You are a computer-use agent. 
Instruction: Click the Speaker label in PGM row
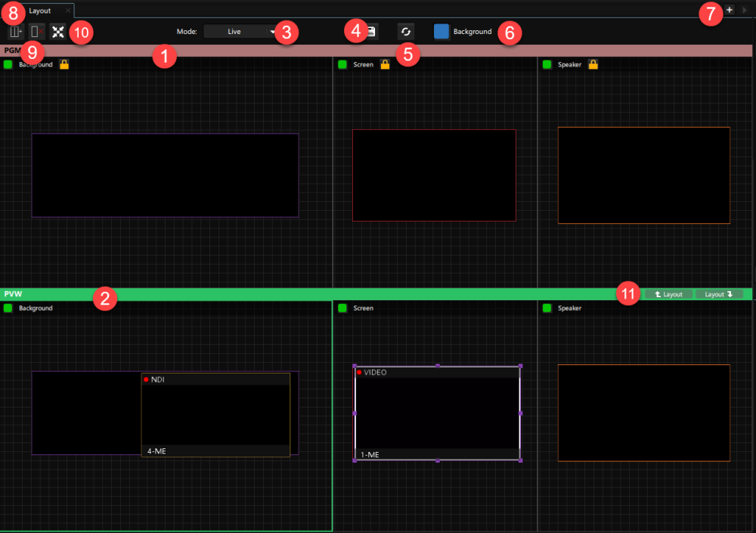point(569,64)
